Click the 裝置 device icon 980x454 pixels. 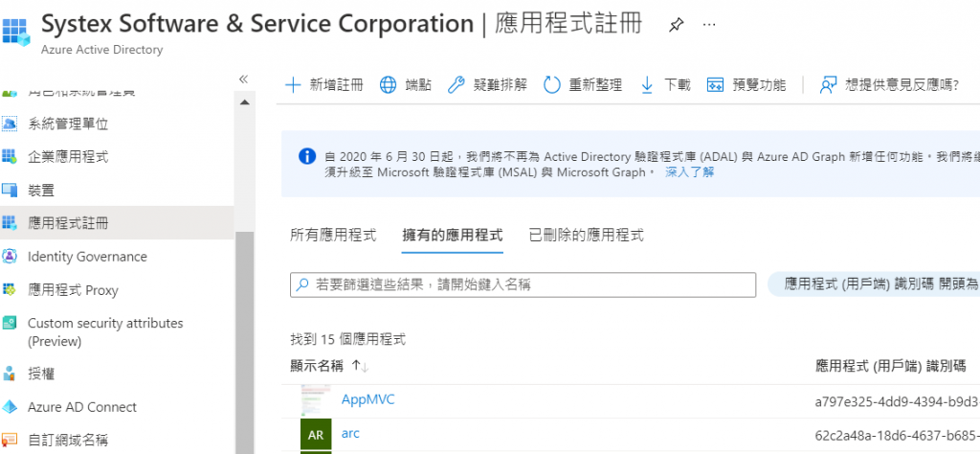click(x=10, y=190)
